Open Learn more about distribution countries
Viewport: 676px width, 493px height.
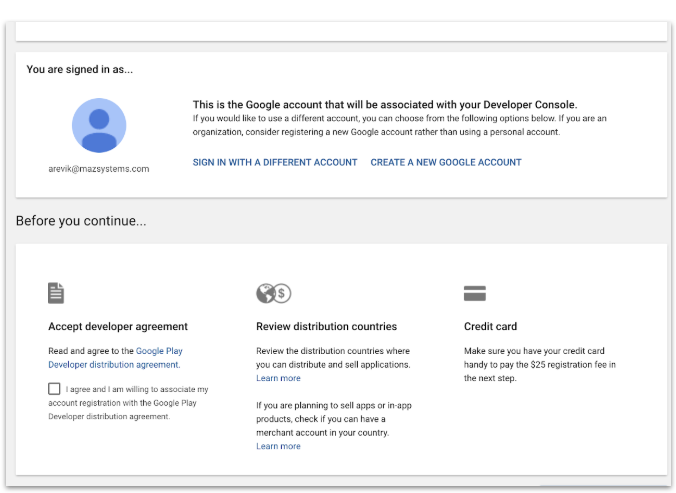(x=279, y=378)
